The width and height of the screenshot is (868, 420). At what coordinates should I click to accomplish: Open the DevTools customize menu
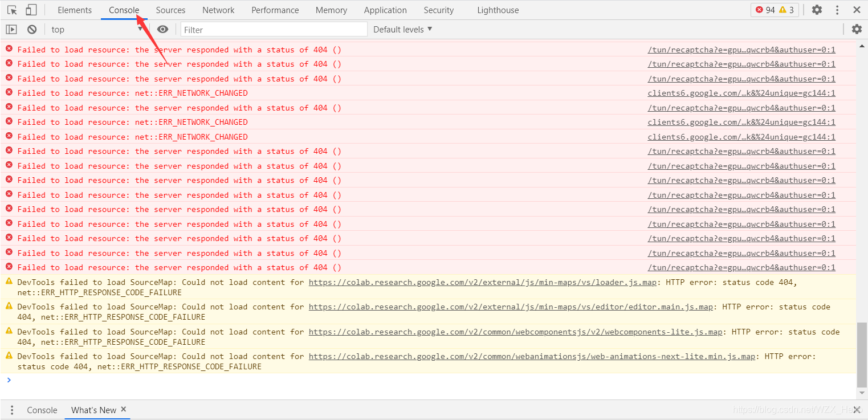pyautogui.click(x=837, y=10)
